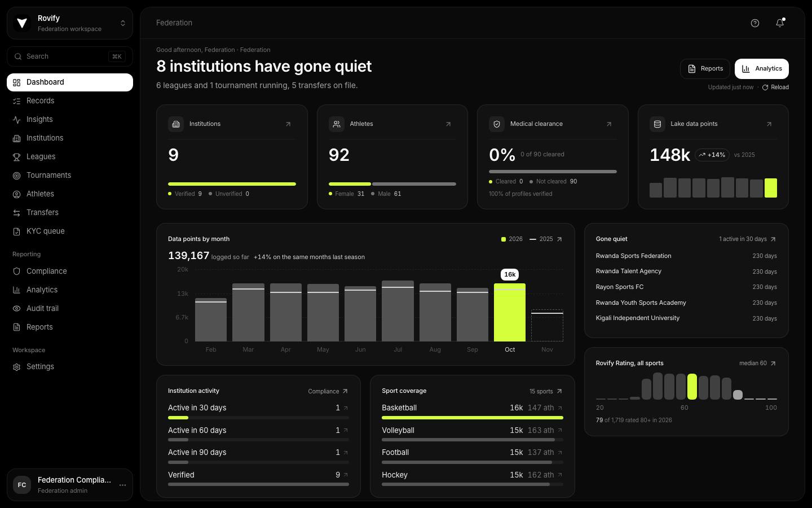The height and width of the screenshot is (508, 812).
Task: Toggle the 2026 legend series
Action: [512, 239]
